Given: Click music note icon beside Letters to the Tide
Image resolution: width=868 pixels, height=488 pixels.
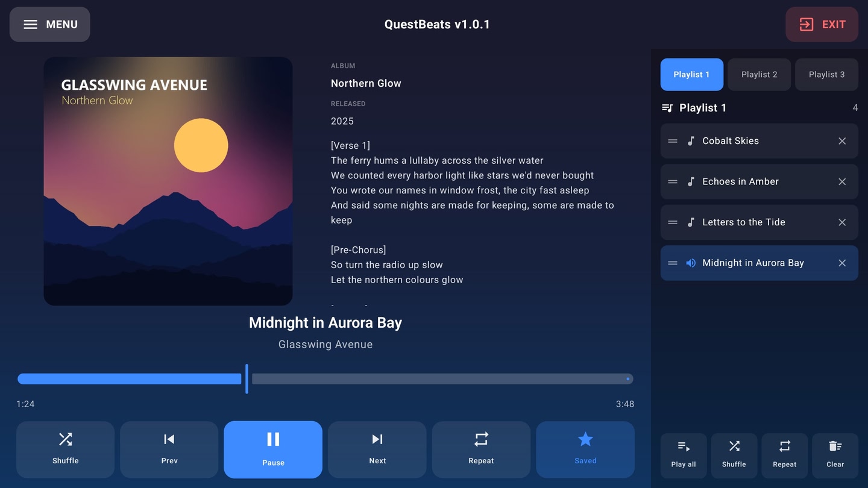Looking at the screenshot, I should [691, 222].
